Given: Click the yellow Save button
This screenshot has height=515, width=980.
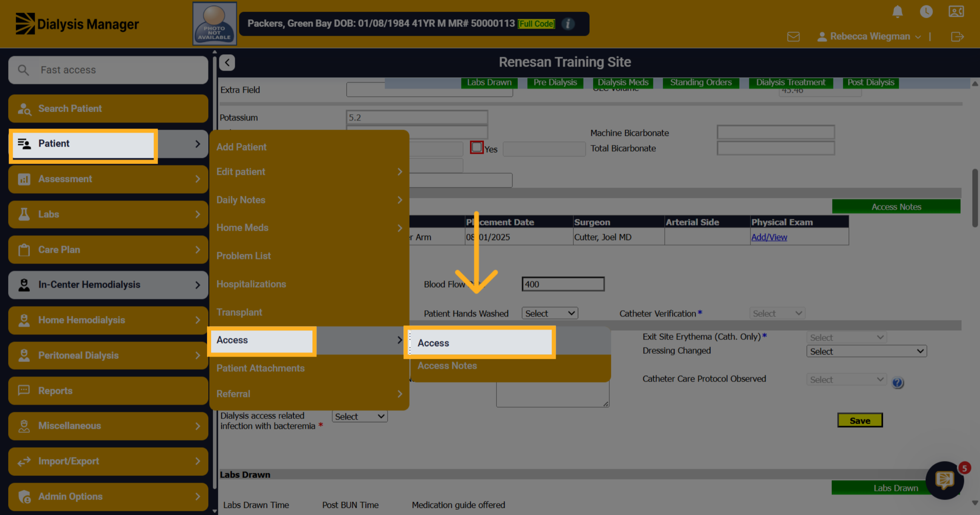Looking at the screenshot, I should pyautogui.click(x=860, y=420).
